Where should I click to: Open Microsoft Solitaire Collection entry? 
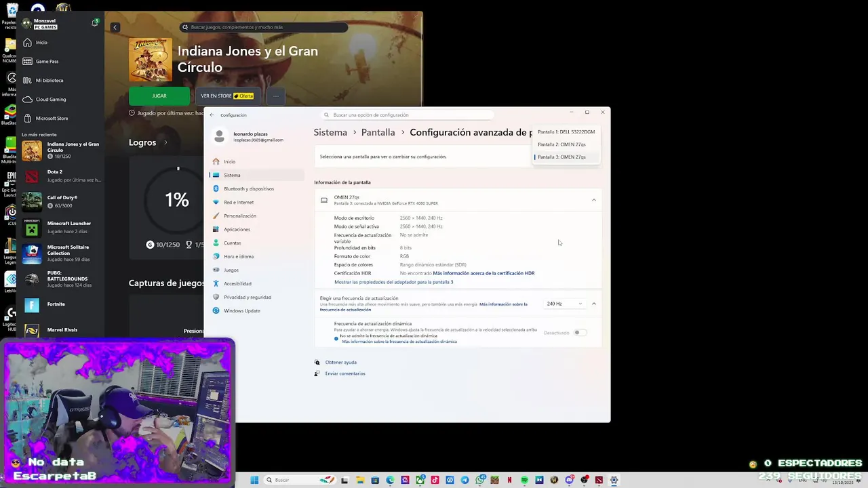pyautogui.click(x=62, y=253)
